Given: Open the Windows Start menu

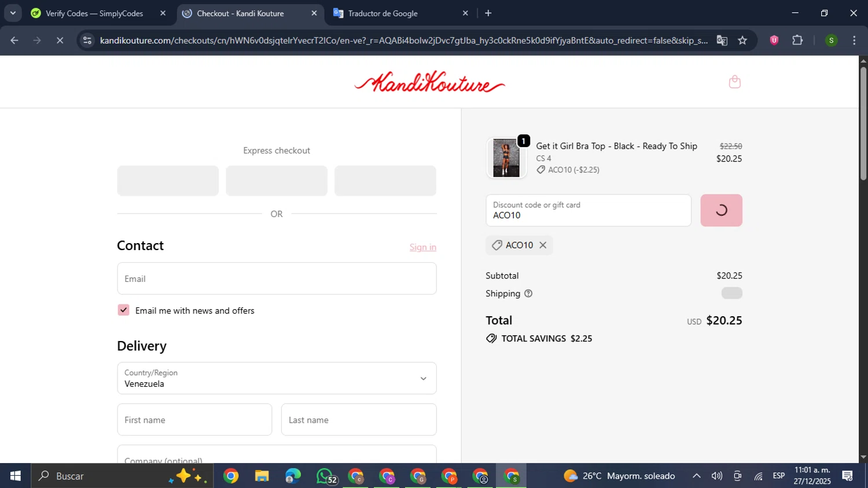Looking at the screenshot, I should tap(15, 476).
